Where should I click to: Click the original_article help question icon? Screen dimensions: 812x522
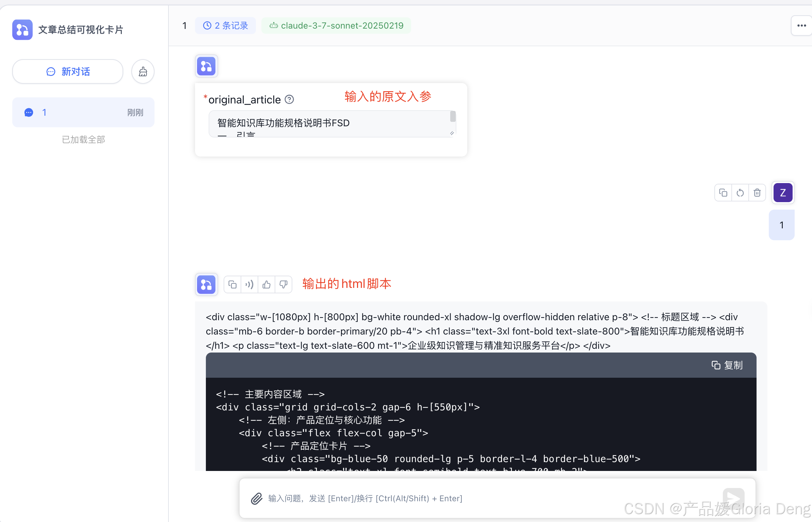click(289, 99)
